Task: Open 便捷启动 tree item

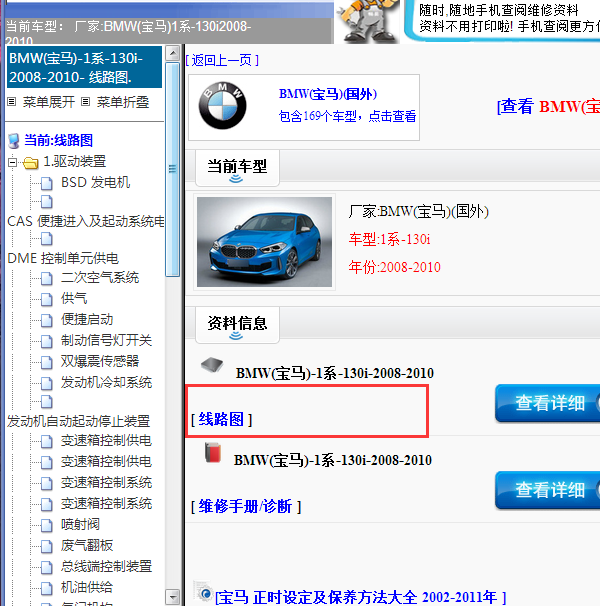Action: pyautogui.click(x=87, y=319)
